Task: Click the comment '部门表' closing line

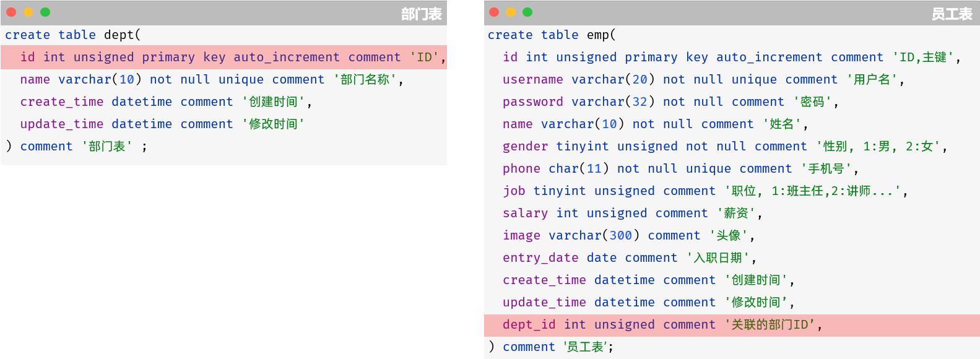Action: click(x=76, y=147)
